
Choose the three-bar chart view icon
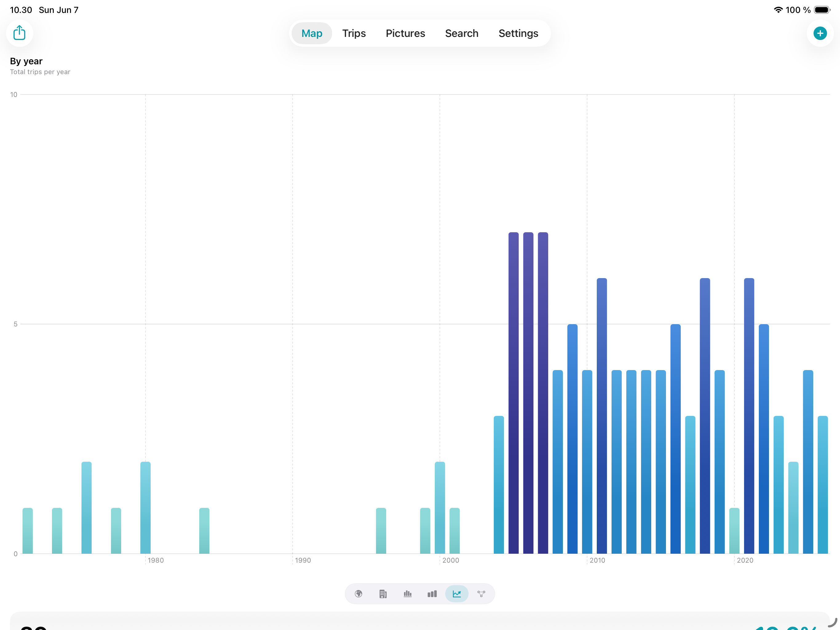click(x=432, y=593)
